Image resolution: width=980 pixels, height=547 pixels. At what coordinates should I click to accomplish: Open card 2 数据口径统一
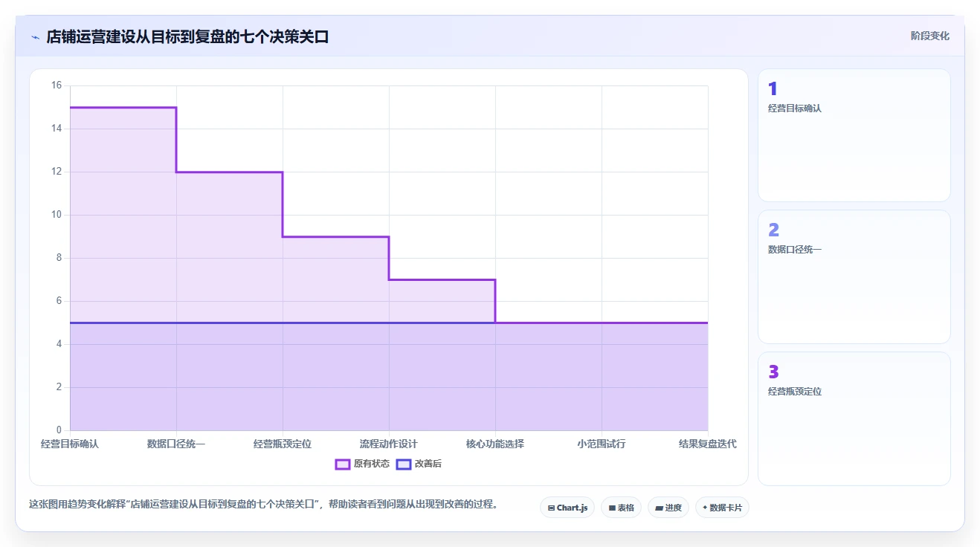click(x=854, y=276)
